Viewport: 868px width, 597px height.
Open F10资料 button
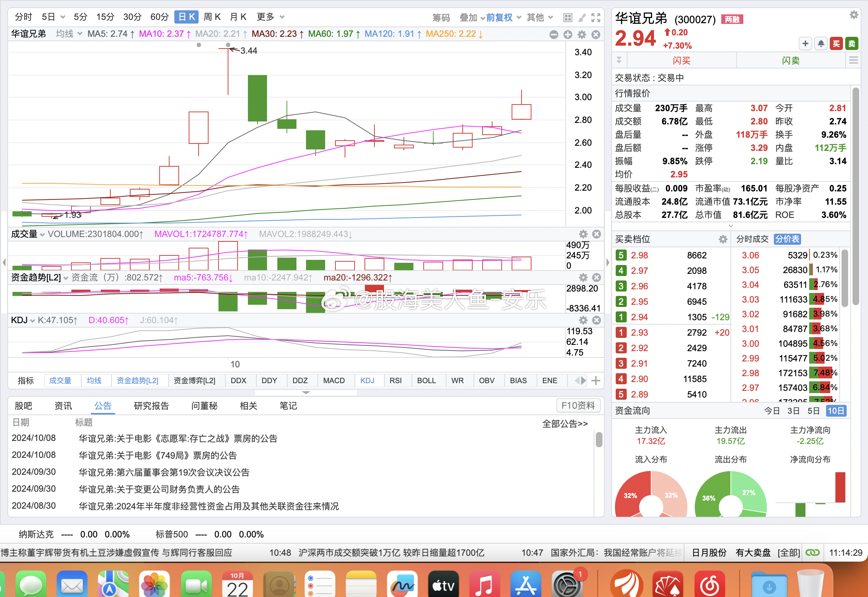coord(578,406)
